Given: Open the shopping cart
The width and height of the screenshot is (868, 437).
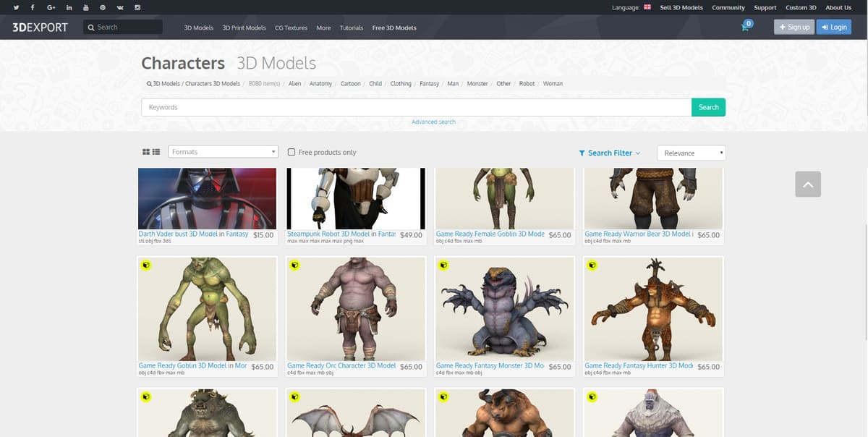Looking at the screenshot, I should (746, 27).
